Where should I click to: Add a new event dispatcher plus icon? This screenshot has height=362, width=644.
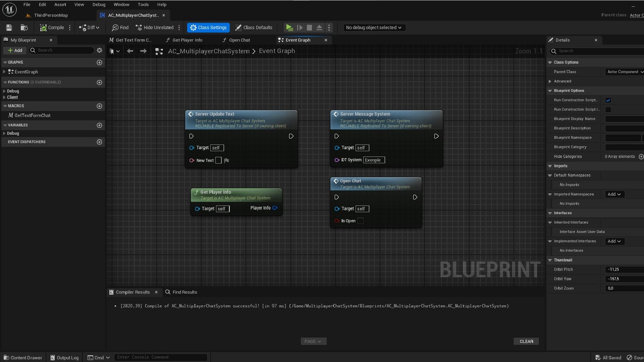99,142
